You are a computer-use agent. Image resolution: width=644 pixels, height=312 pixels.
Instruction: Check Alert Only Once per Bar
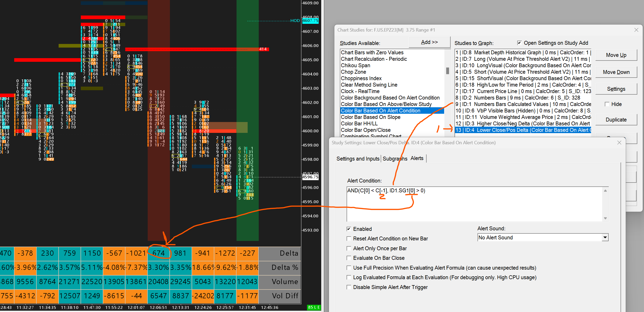tap(349, 248)
